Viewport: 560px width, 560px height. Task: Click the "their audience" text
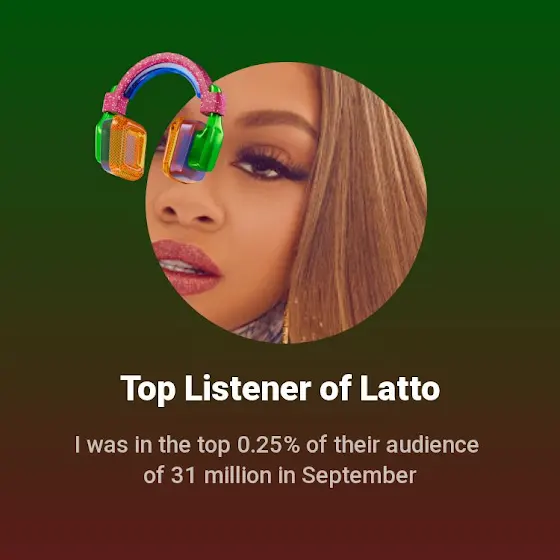406,445
